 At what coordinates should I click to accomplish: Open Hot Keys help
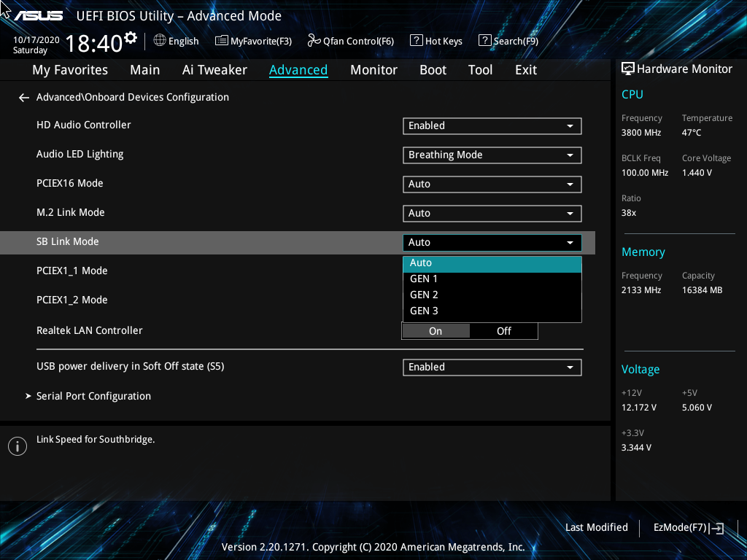[436, 41]
